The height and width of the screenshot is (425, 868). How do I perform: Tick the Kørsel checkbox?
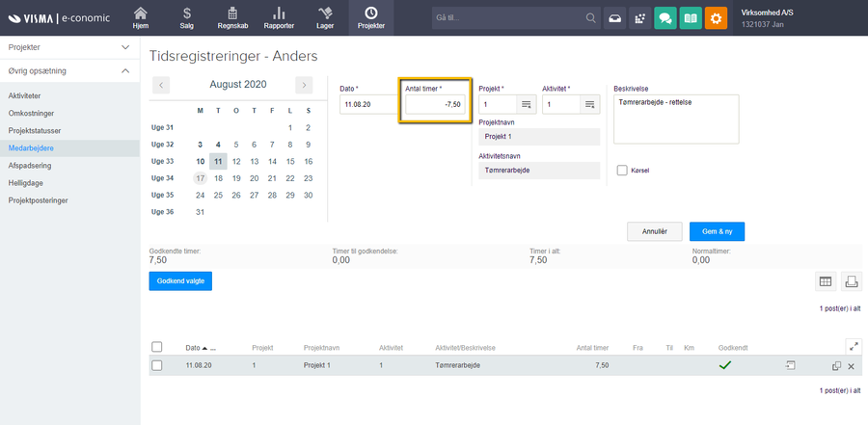click(x=622, y=171)
